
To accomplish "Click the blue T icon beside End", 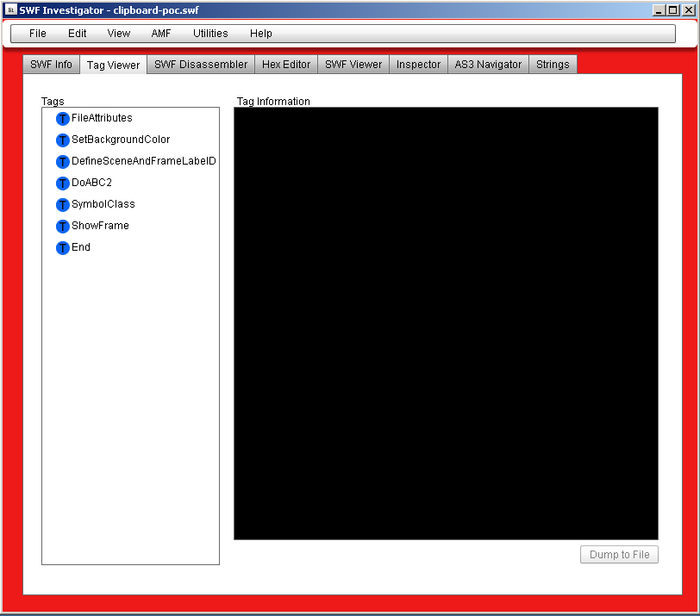I will (x=62, y=248).
